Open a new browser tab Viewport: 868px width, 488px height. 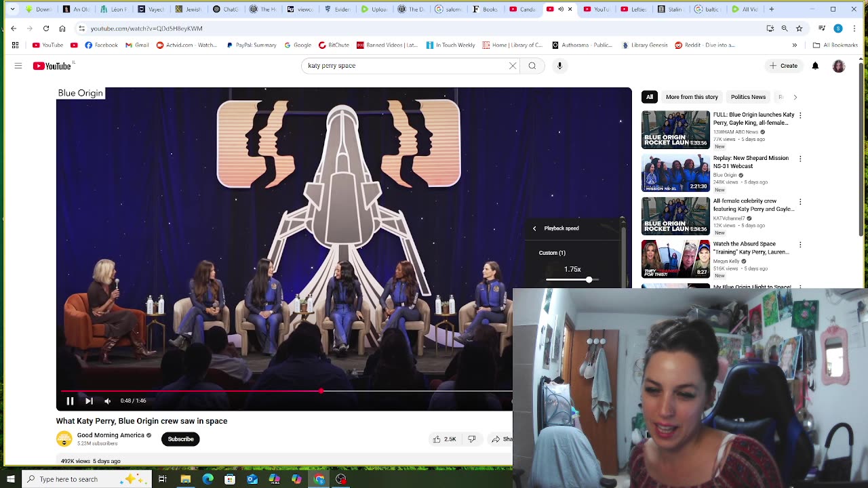point(772,9)
